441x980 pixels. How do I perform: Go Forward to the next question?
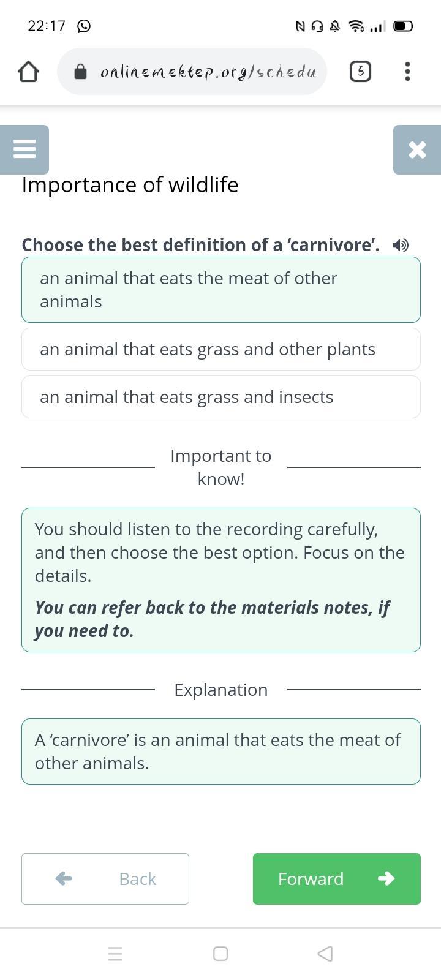coord(336,879)
